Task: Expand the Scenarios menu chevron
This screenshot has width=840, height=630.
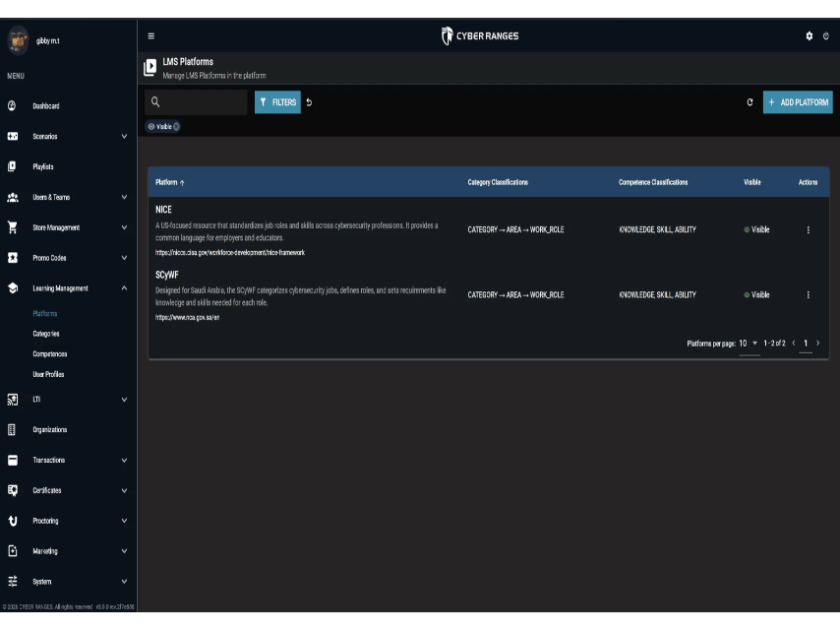Action: coord(124,136)
